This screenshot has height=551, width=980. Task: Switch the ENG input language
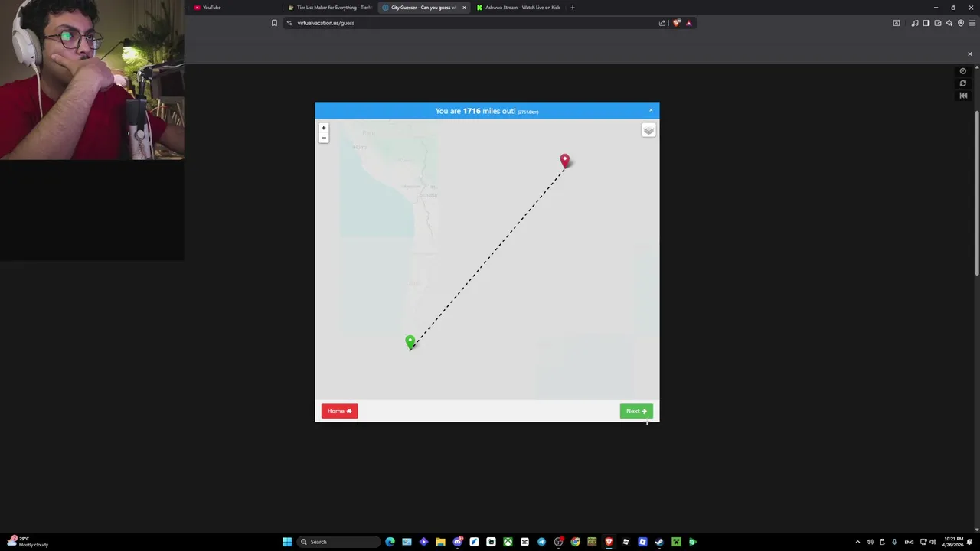tap(909, 542)
